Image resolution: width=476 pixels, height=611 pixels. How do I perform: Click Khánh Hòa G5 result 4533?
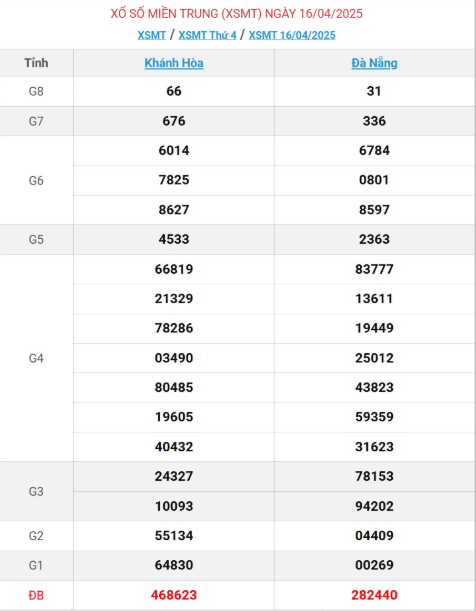point(174,239)
